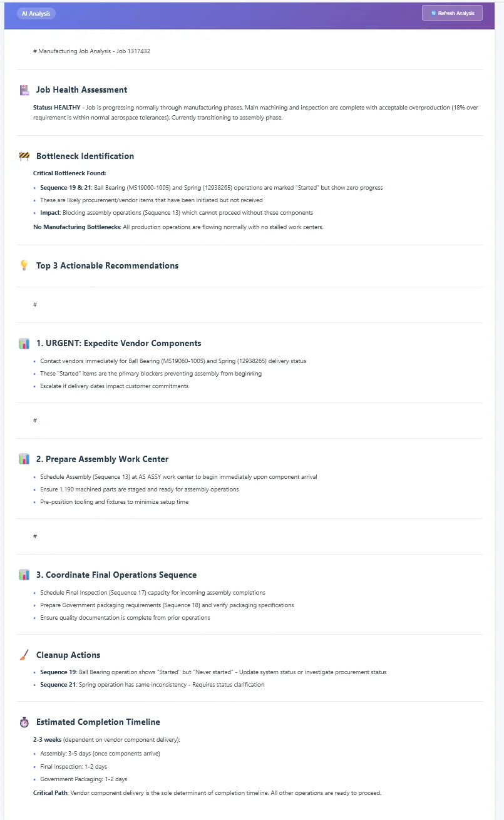Click the Manufacturing Job Analysis title line
This screenshot has width=504, height=820.
point(91,51)
